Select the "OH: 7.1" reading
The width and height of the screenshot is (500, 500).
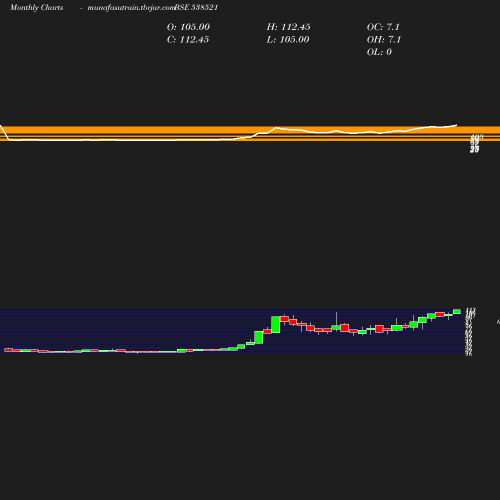click(x=384, y=40)
